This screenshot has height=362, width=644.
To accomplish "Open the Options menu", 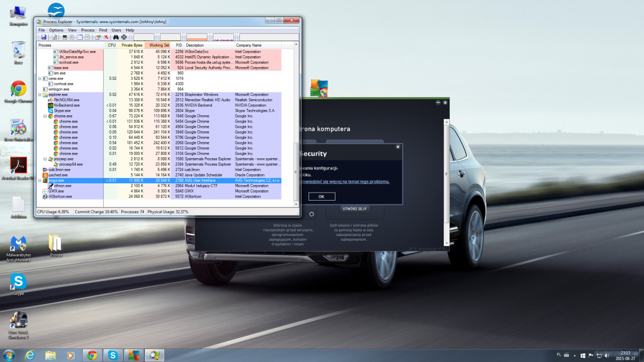I will 56,30.
